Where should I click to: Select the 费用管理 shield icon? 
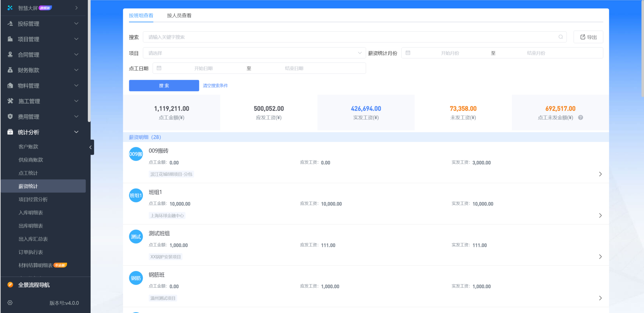(10, 117)
